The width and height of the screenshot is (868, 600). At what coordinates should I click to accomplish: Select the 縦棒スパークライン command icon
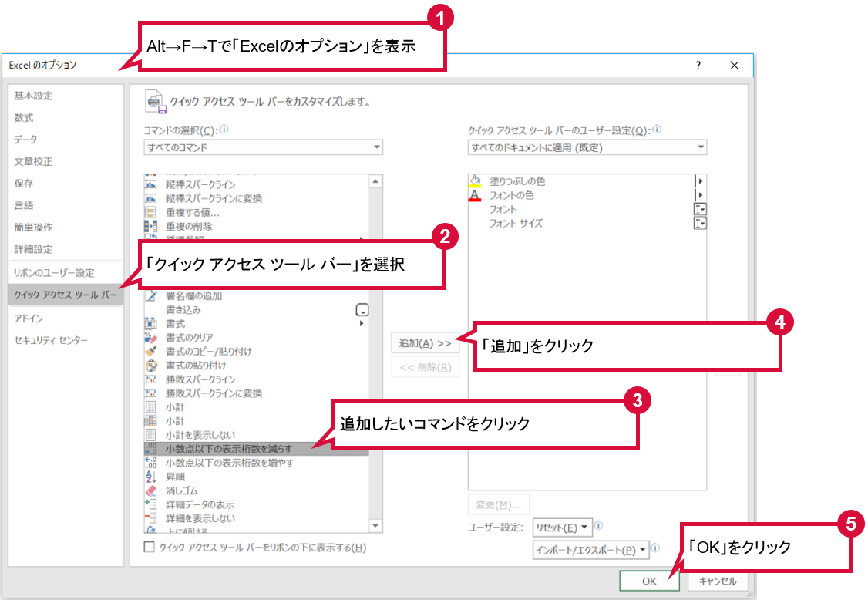tap(151, 184)
